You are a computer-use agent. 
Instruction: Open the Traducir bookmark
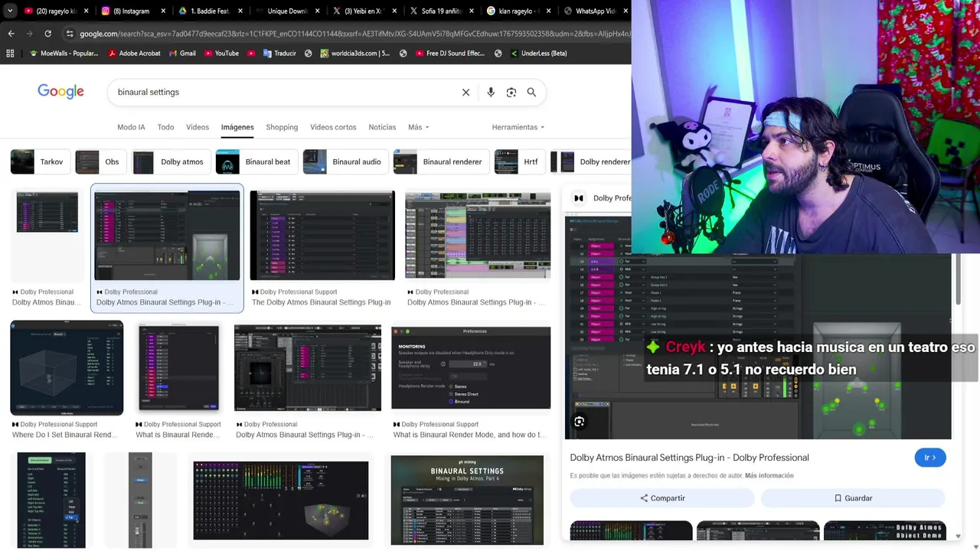pyautogui.click(x=279, y=54)
